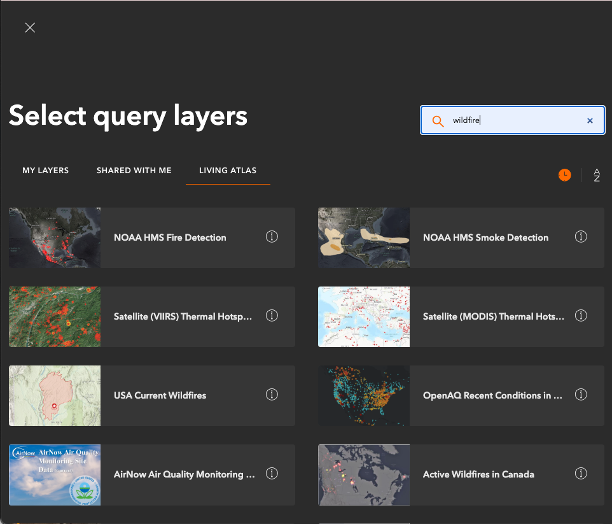
Task: Choose OpenAQ Recent Conditions thumbnail
Action: 364,395
